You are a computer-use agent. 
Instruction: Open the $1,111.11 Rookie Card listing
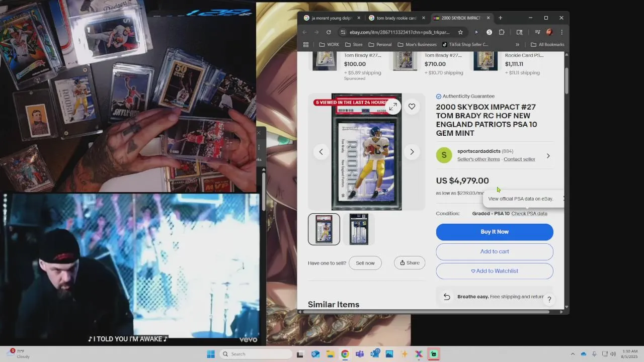508,64
